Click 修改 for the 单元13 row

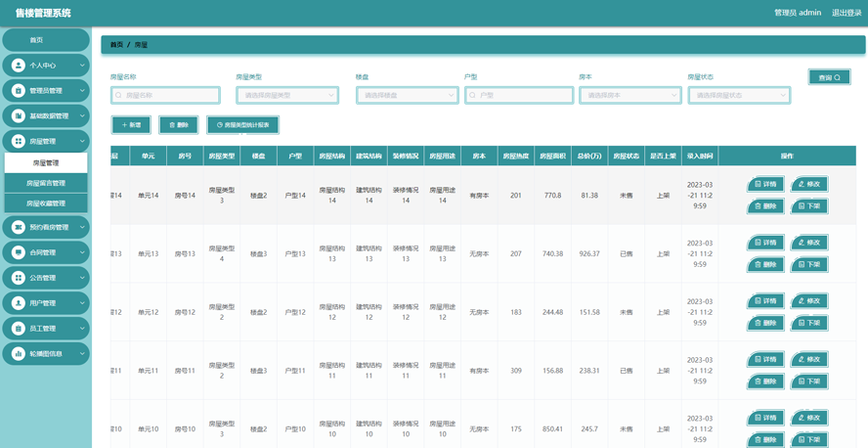(809, 243)
